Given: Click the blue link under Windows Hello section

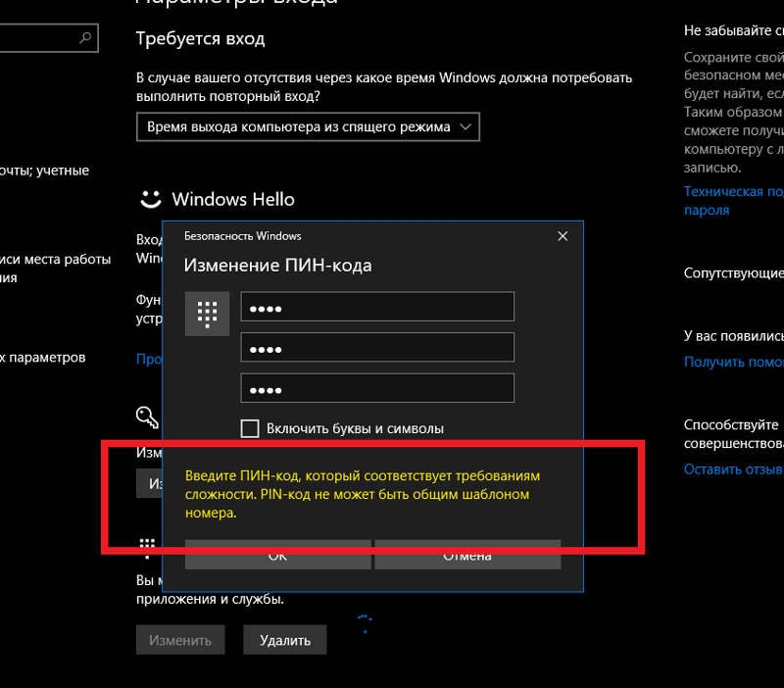Looking at the screenshot, I should pyautogui.click(x=150, y=359).
